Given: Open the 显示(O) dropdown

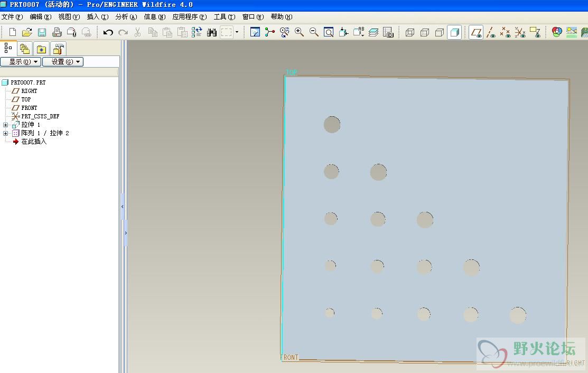Looking at the screenshot, I should (21, 61).
